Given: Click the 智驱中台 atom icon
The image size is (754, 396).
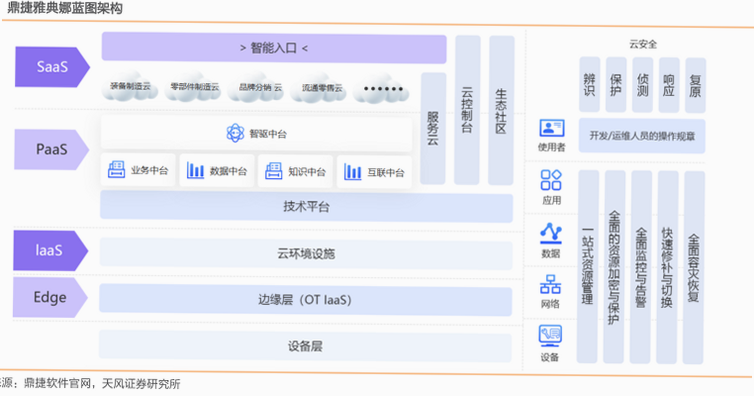Looking at the screenshot, I should (x=235, y=133).
